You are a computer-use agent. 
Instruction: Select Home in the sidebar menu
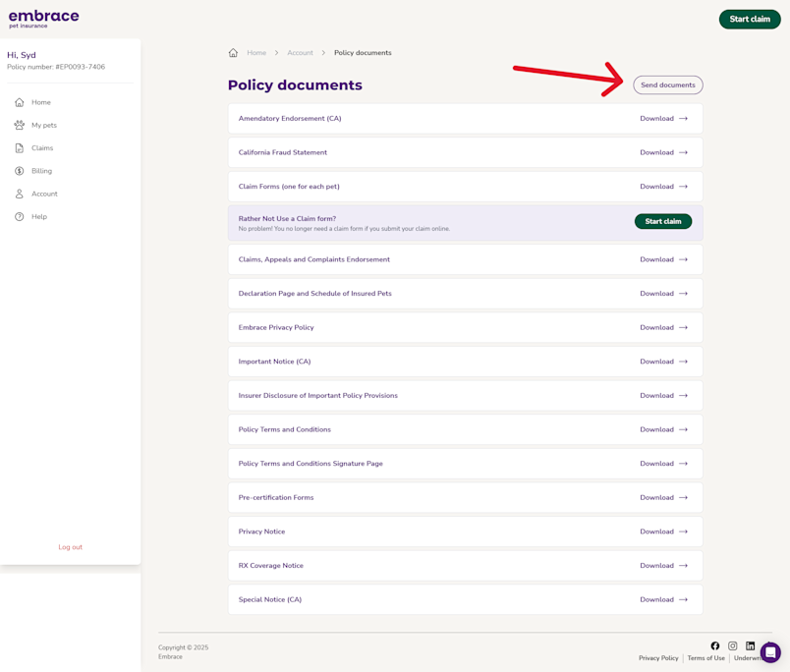tap(38, 102)
